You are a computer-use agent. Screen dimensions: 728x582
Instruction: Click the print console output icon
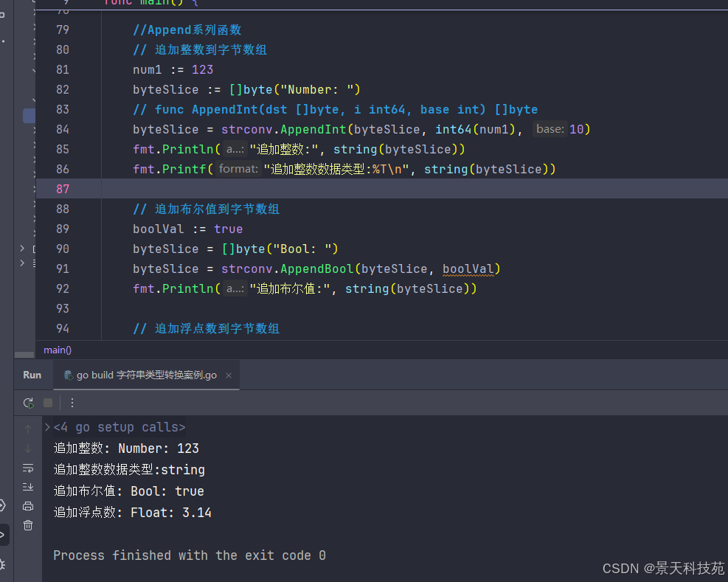28,506
